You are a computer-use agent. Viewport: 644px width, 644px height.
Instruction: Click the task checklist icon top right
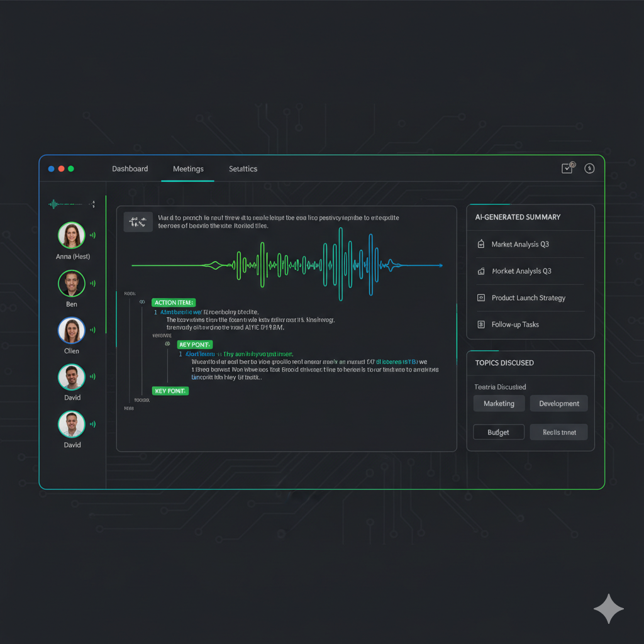[x=567, y=168]
